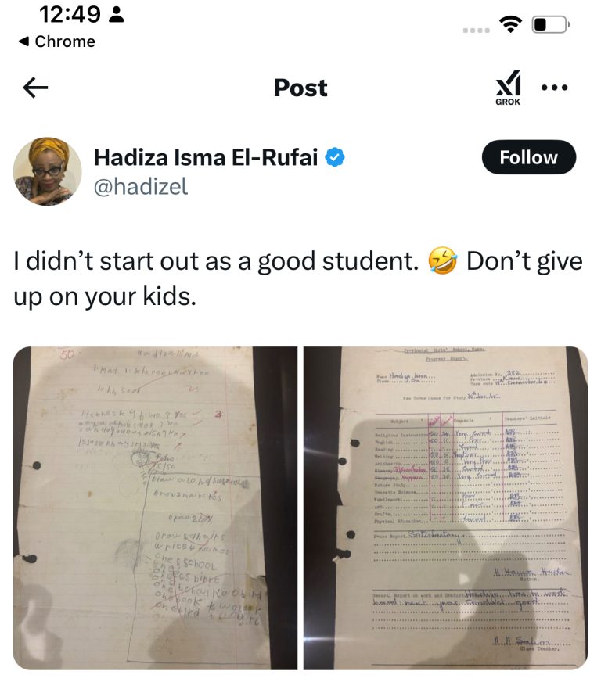The height and width of the screenshot is (700, 601).
Task: Tap the Wi-Fi status icon
Action: coord(511,24)
